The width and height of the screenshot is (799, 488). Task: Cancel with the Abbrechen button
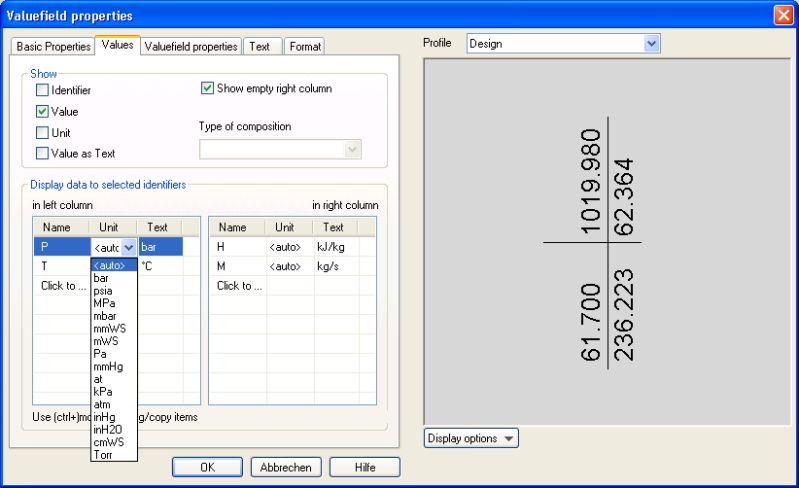(x=286, y=467)
